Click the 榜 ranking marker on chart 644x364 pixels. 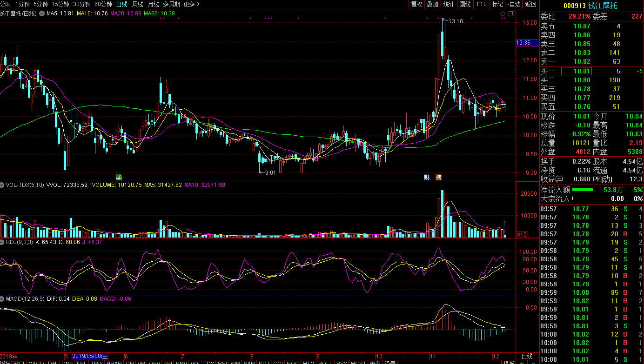tap(438, 177)
